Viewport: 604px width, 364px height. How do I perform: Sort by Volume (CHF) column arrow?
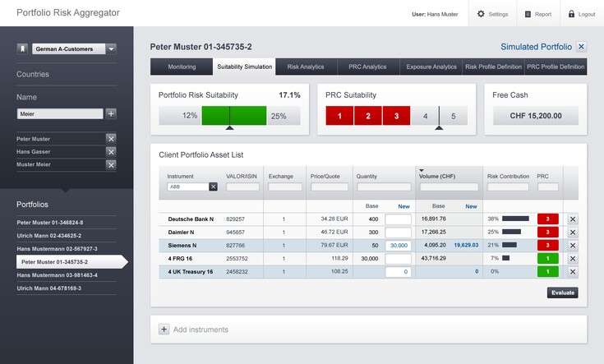(x=422, y=170)
